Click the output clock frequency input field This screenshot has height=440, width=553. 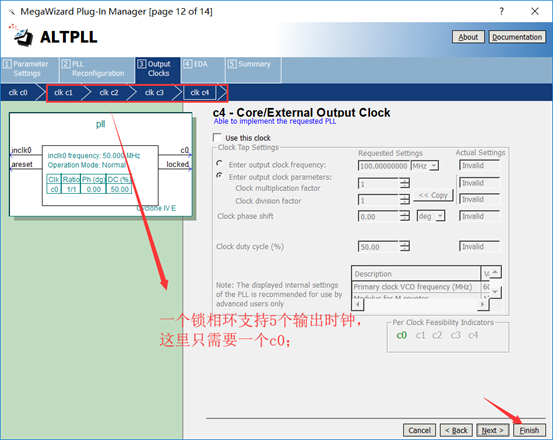tap(384, 166)
